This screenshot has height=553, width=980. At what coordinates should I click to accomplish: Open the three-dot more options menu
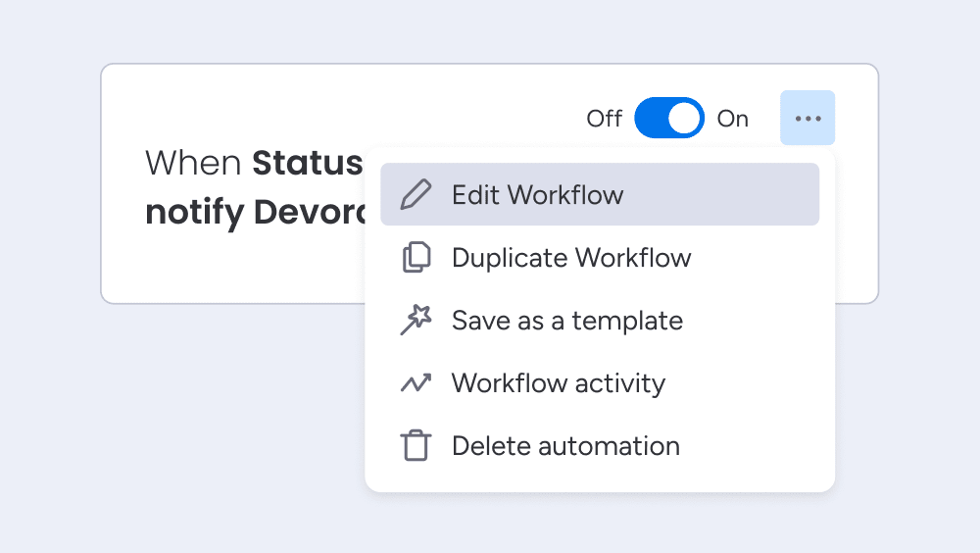coord(808,118)
